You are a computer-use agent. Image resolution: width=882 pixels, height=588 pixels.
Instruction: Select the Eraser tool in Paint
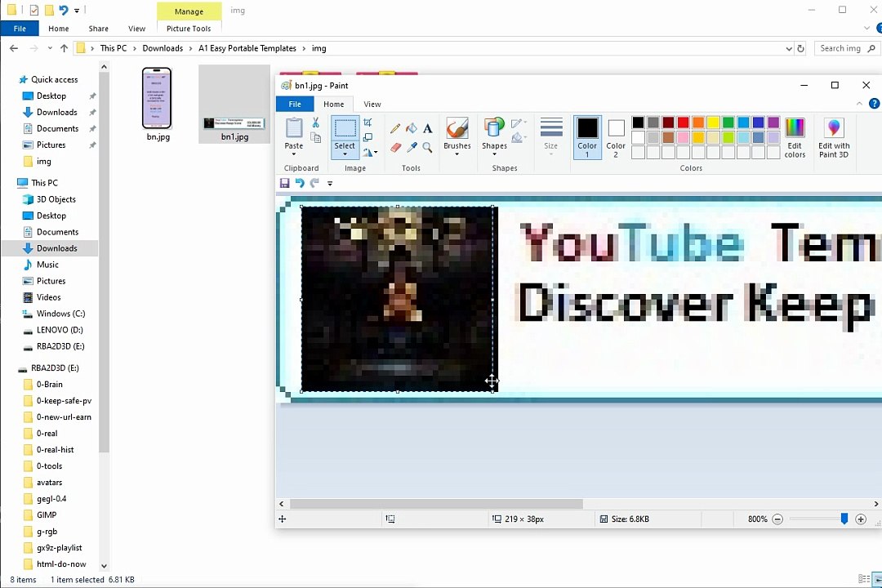tap(395, 147)
